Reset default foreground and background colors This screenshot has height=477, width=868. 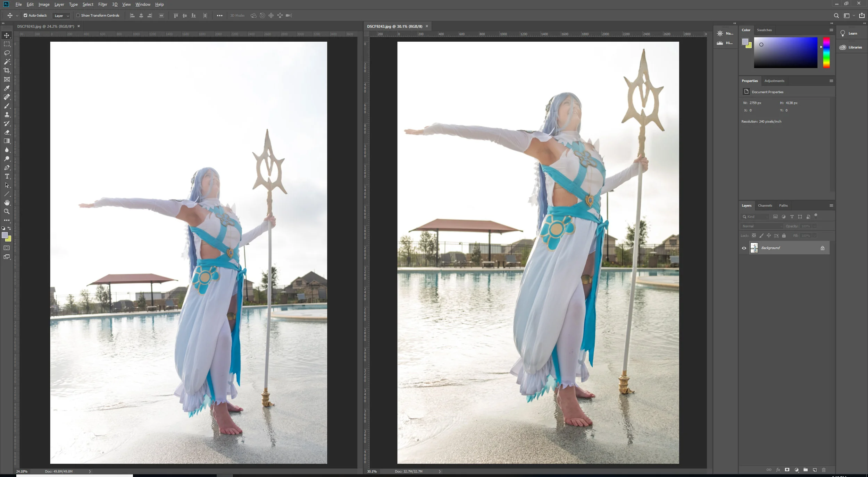tap(3, 228)
